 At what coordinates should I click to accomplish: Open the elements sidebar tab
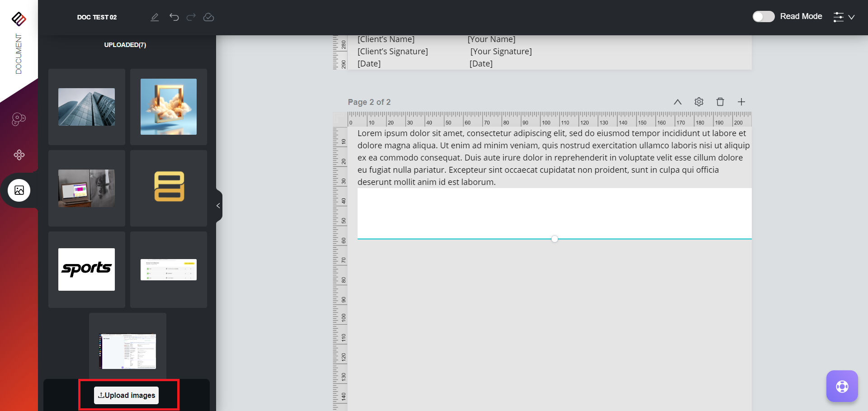pyautogui.click(x=19, y=155)
